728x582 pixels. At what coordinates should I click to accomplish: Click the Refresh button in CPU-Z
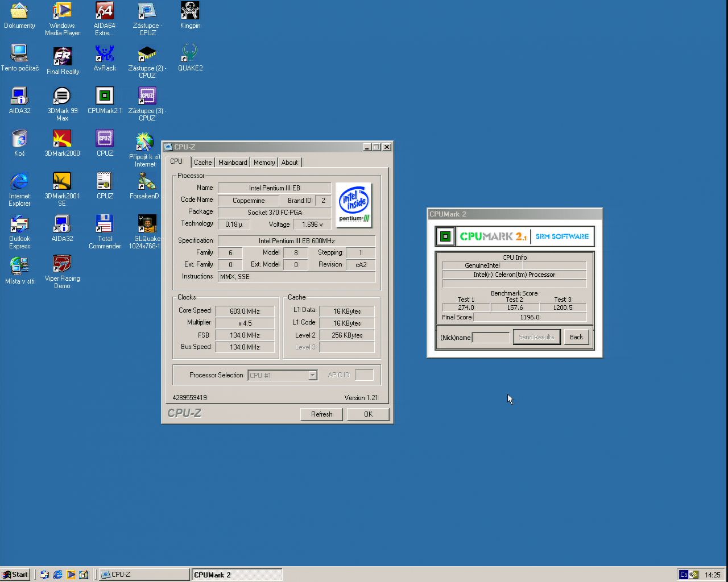321,414
